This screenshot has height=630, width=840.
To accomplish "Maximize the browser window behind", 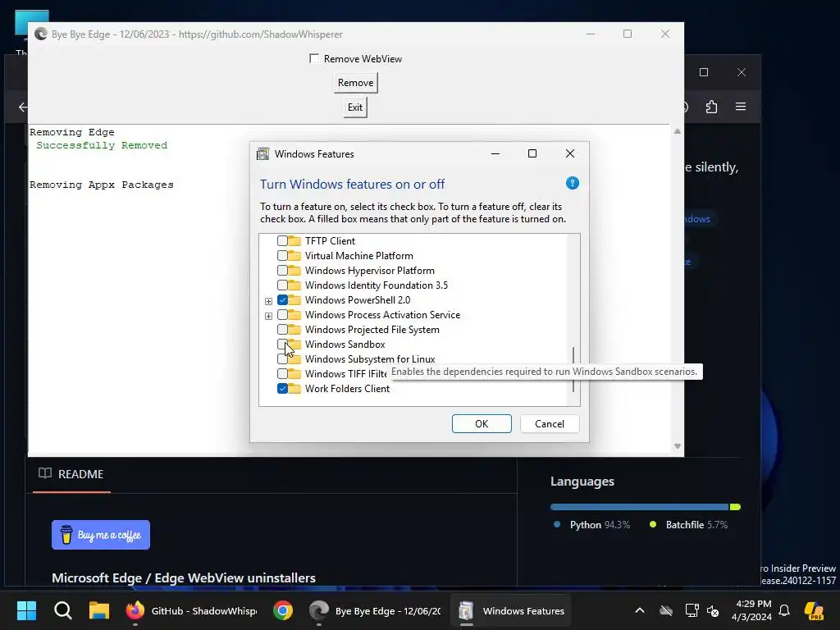I will coord(704,72).
